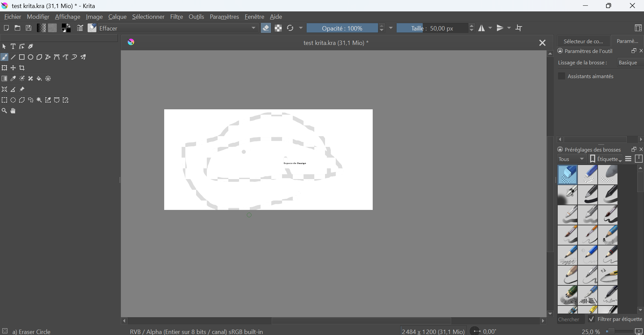Select the Freehand Brush tool
Screen dimensions: 644x335
point(4,57)
